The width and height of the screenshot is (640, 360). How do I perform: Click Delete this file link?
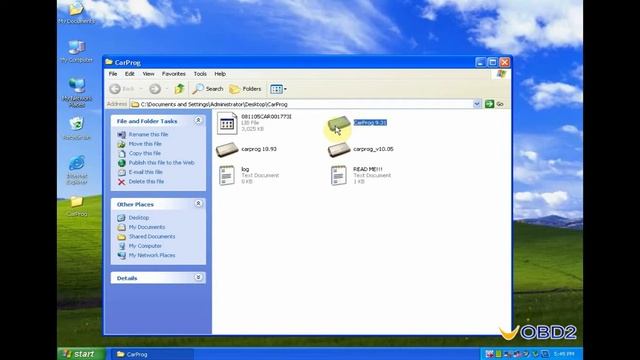pyautogui.click(x=146, y=181)
